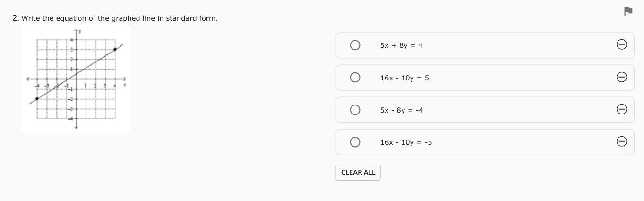
Task: Eliminate the 5x - 8y = -4 choice
Action: [622, 109]
